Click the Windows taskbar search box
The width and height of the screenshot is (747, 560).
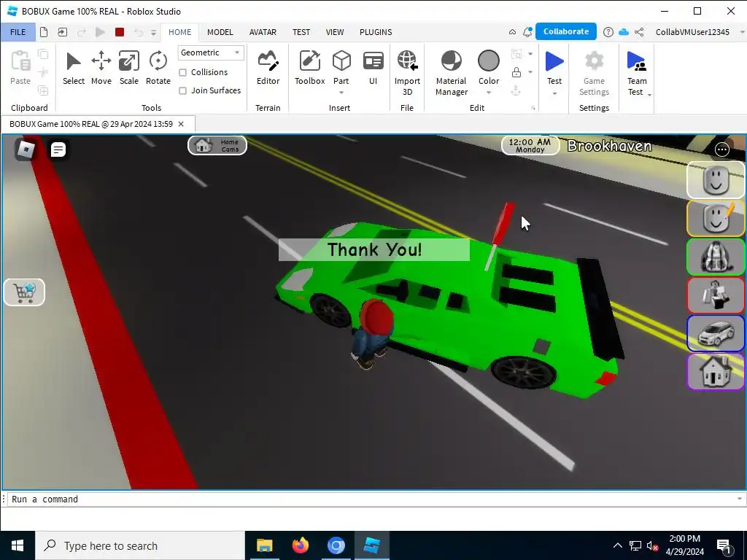coord(140,545)
